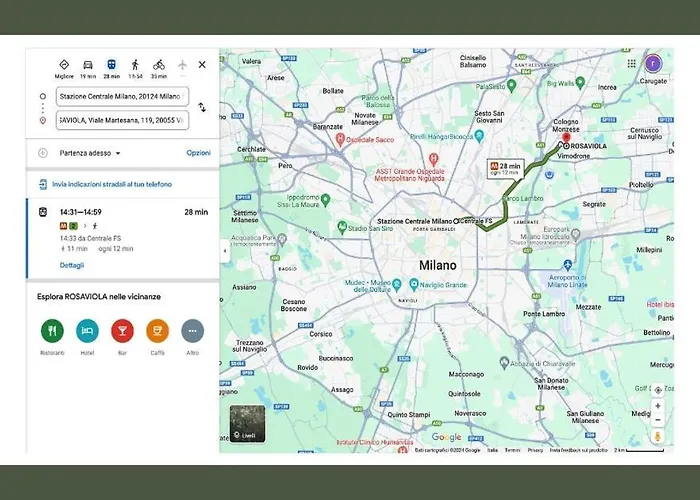Click the Sesto San Giovanni map label
The image size is (700, 500).
[x=489, y=117]
